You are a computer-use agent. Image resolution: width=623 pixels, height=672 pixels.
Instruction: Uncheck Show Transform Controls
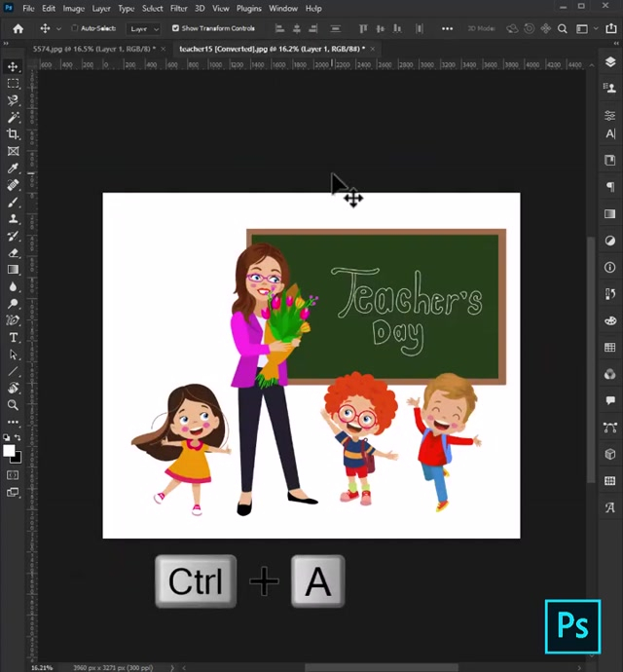175,28
